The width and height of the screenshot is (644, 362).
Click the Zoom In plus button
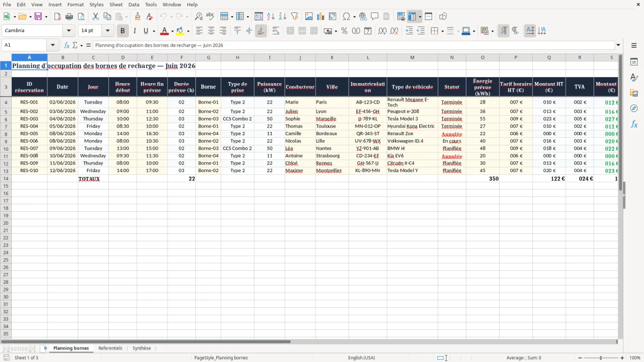[x=623, y=358]
